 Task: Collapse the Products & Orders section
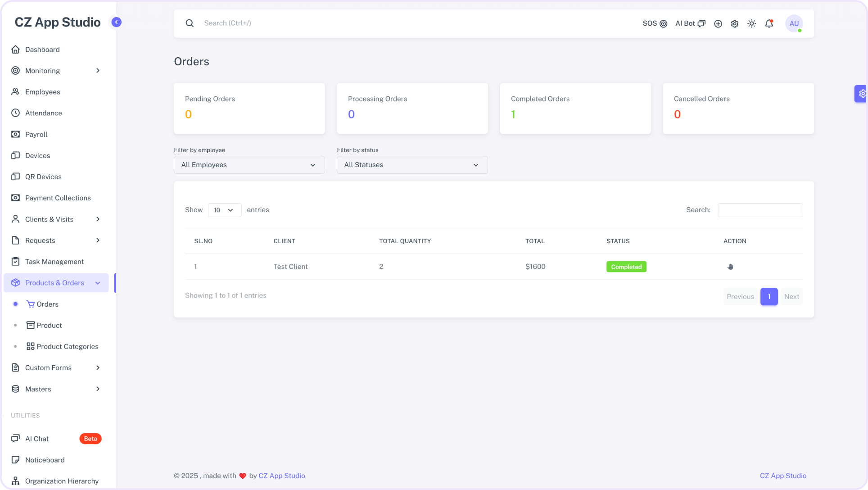(x=98, y=283)
